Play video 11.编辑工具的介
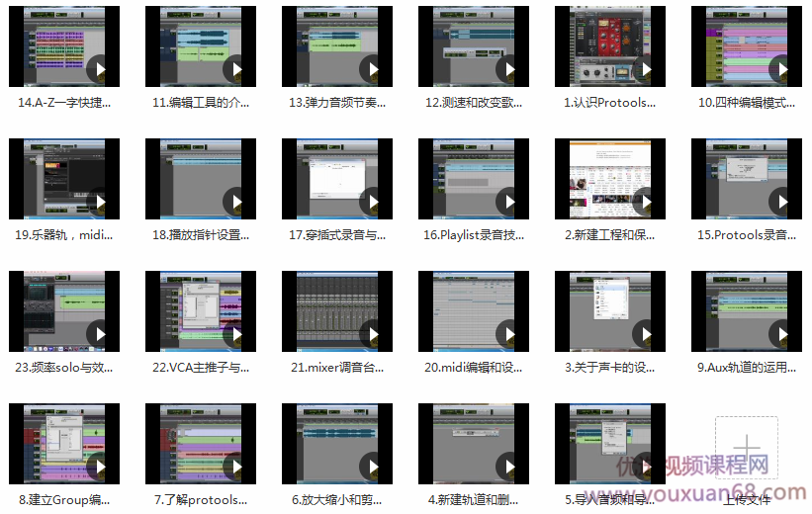The image size is (812, 514). click(234, 68)
